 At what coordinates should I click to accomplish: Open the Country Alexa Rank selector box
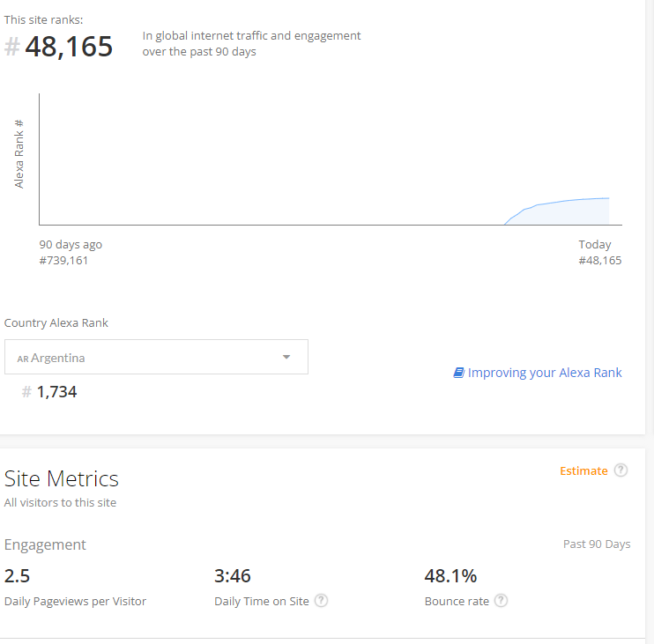click(x=156, y=357)
